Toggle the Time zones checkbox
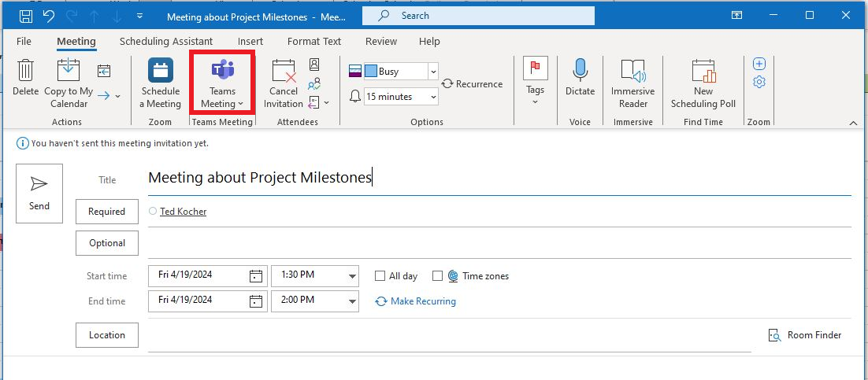Screen dimensions: 868x380 (x=437, y=276)
